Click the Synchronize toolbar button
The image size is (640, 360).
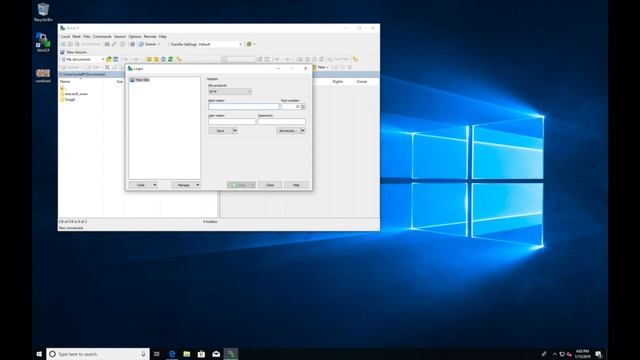[x=88, y=44]
